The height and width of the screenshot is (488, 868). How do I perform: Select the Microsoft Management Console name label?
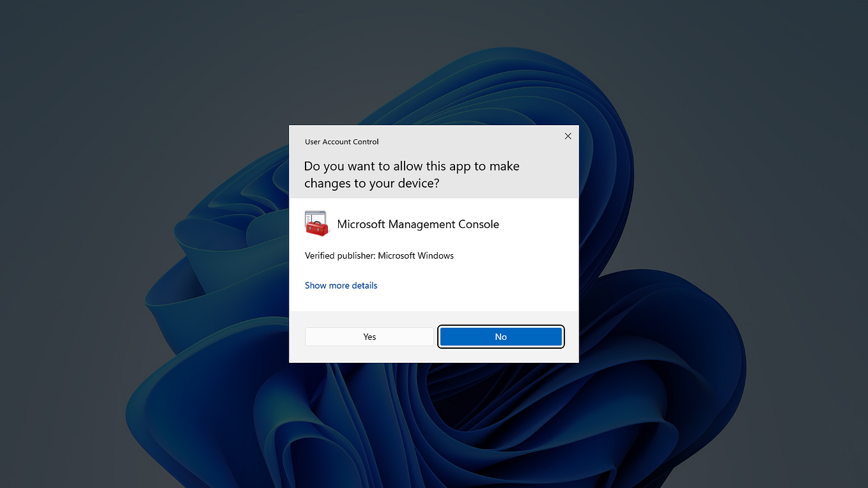418,224
